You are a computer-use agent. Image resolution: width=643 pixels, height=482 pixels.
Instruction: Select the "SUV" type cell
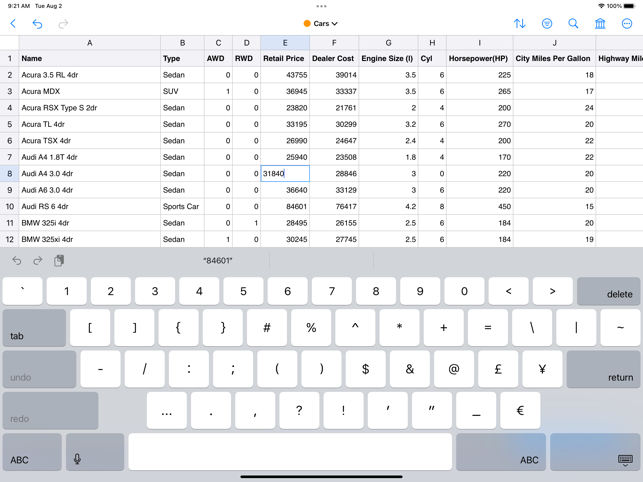(182, 91)
